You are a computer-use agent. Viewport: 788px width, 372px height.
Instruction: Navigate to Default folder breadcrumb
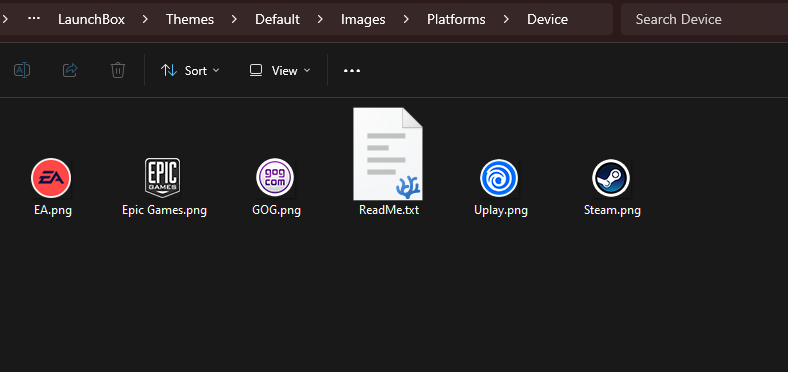pyautogui.click(x=277, y=20)
